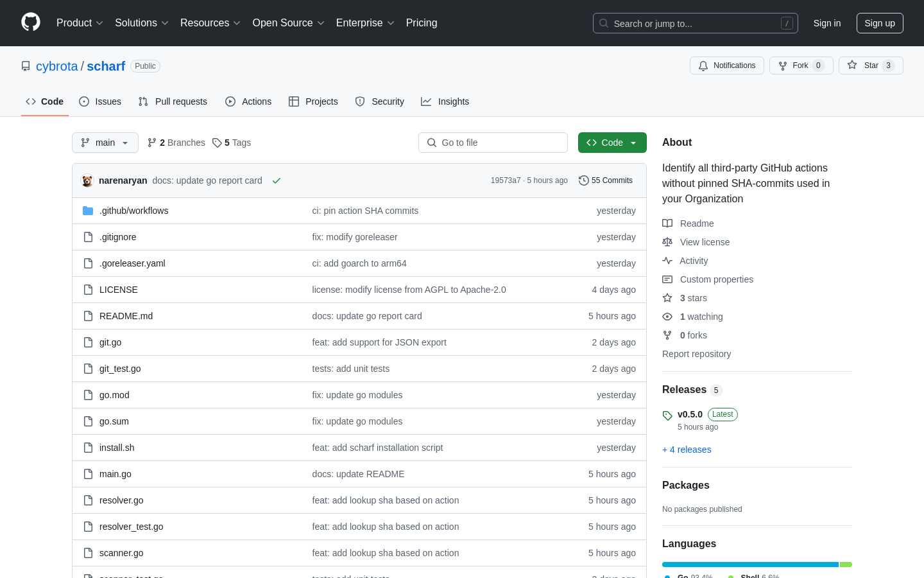The image size is (924, 578).
Task: Click the Go segment of languages bar
Action: click(x=750, y=565)
